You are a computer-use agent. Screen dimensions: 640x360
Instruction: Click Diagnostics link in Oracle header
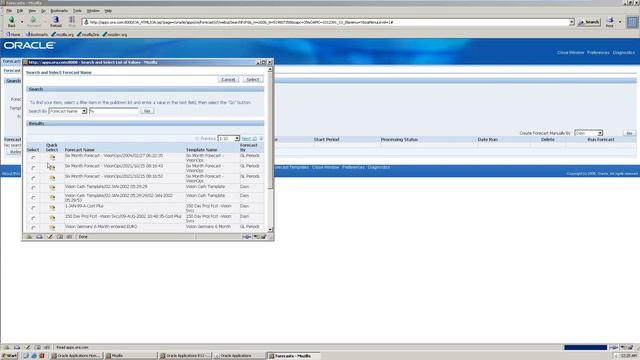pos(623,53)
